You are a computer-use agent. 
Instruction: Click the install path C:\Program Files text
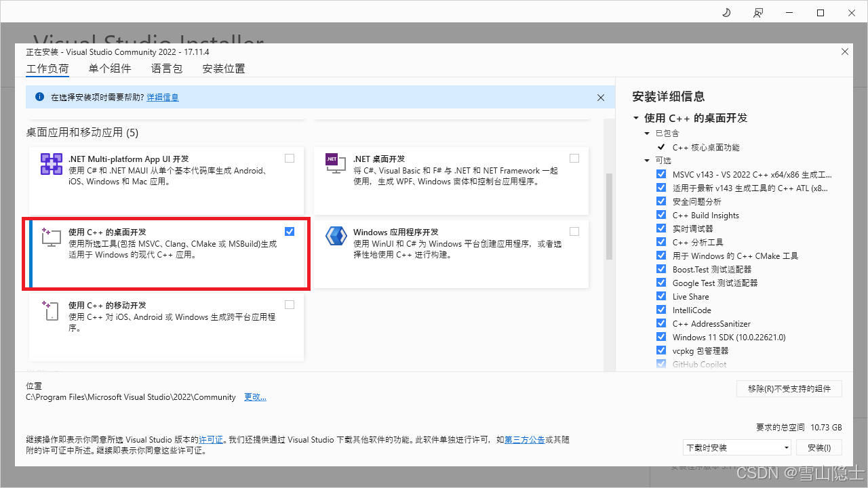click(131, 397)
